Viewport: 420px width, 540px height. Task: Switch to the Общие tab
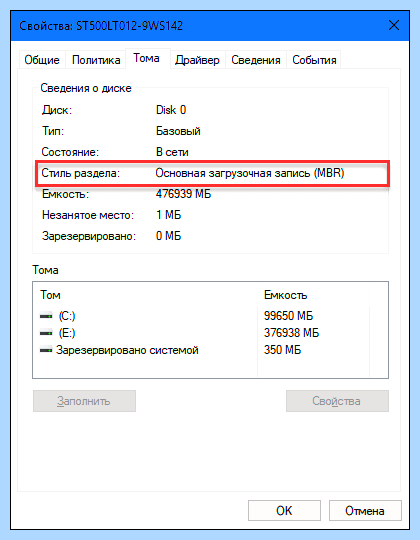tap(42, 60)
